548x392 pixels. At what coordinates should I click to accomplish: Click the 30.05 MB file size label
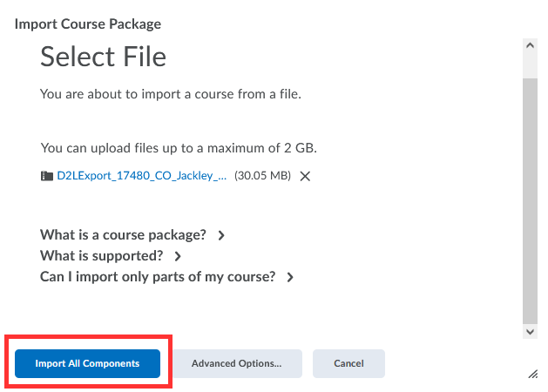point(262,176)
